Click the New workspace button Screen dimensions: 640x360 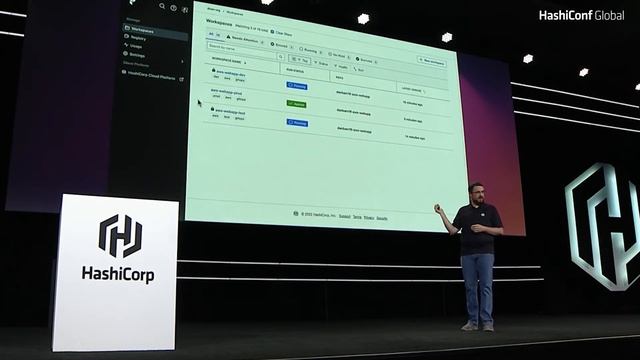coord(431,62)
